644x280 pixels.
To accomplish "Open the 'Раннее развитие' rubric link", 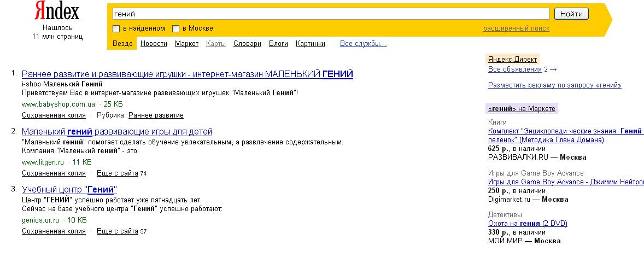I will tap(156, 115).
